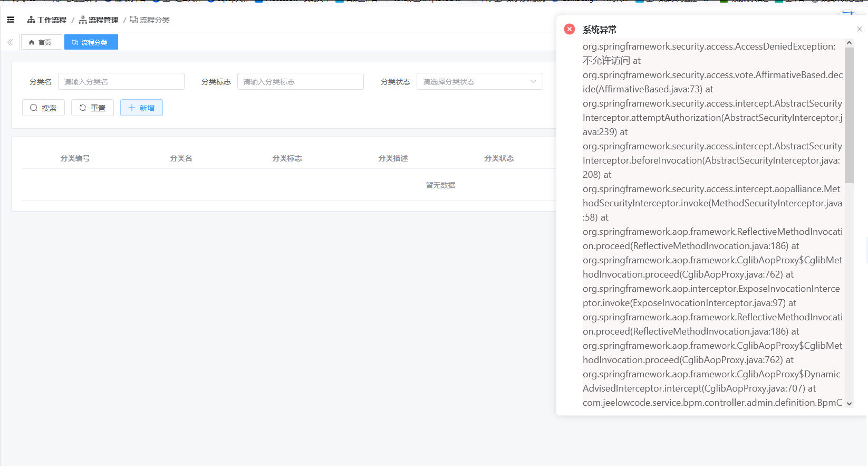This screenshot has width=868, height=466.
Task: Click the magnifier icon in the 搜索 button
Action: pos(34,108)
